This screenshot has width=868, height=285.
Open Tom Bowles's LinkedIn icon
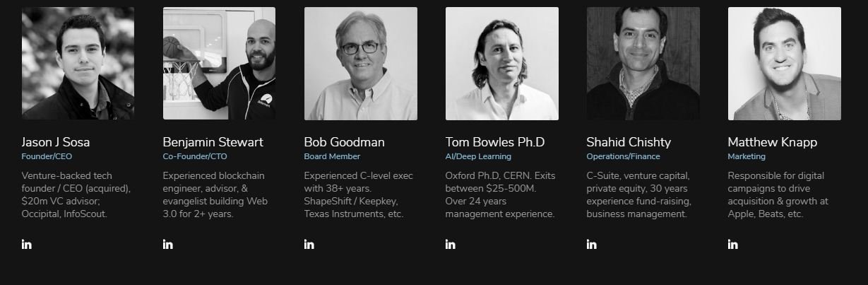451,245
